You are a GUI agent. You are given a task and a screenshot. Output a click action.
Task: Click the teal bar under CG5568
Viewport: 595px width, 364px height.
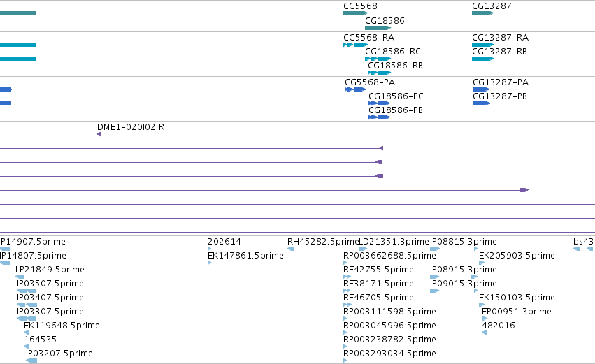(356, 13)
